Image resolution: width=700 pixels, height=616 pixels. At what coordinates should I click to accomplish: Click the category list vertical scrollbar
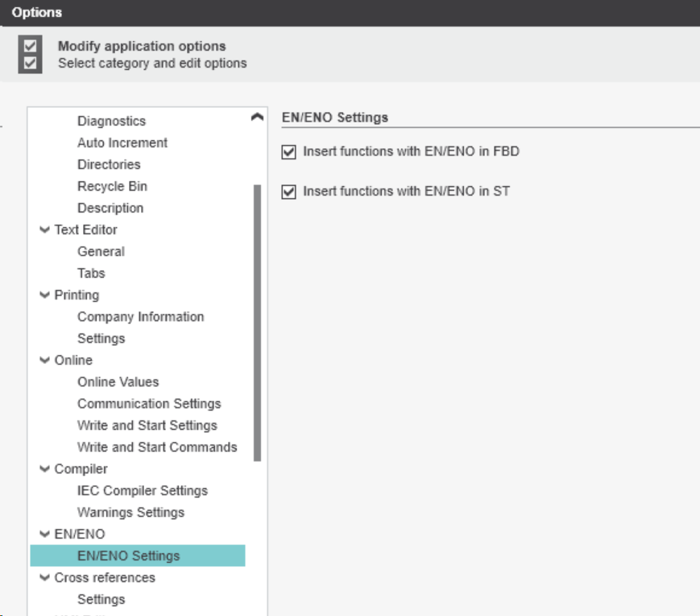(x=257, y=322)
